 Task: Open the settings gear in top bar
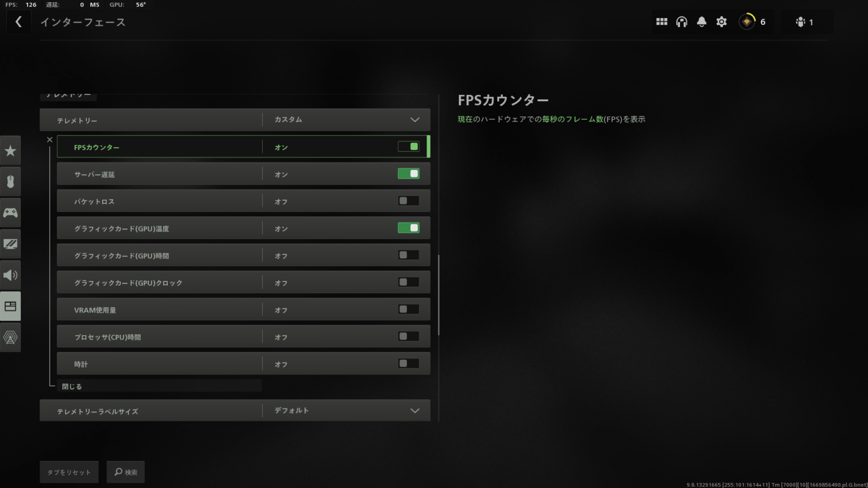point(721,21)
